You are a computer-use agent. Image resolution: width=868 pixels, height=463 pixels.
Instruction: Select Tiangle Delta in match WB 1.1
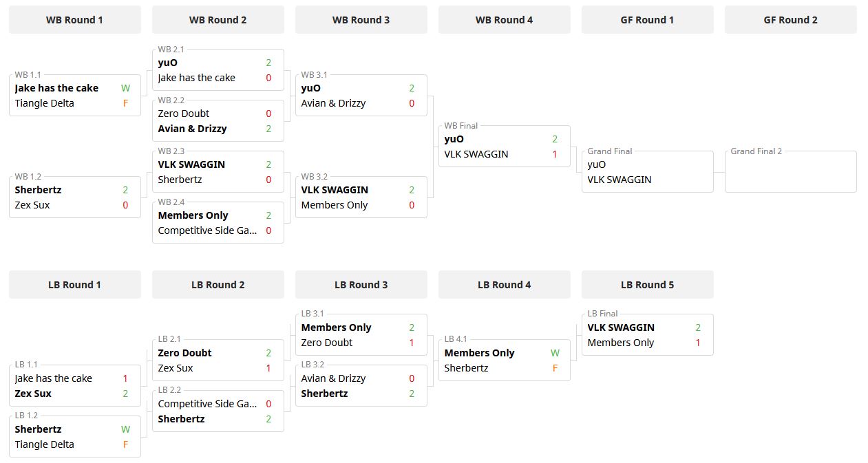click(x=44, y=103)
